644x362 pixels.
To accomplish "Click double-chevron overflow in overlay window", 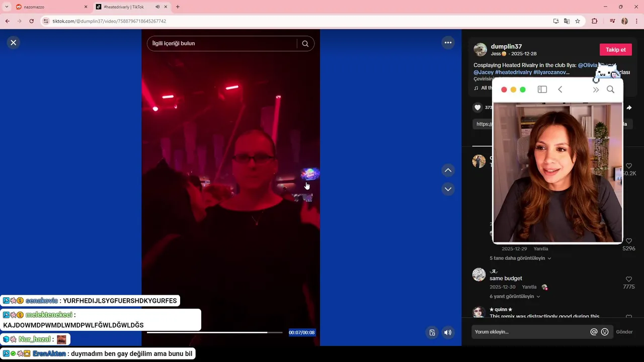I will [x=596, y=89].
